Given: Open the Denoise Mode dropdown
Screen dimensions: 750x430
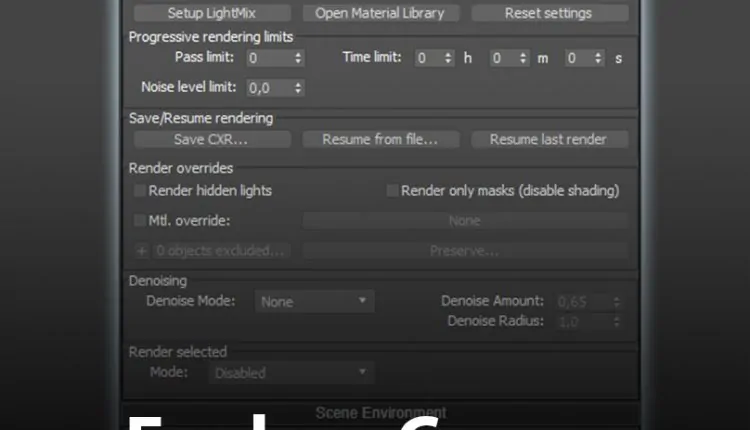Looking at the screenshot, I should 314,302.
